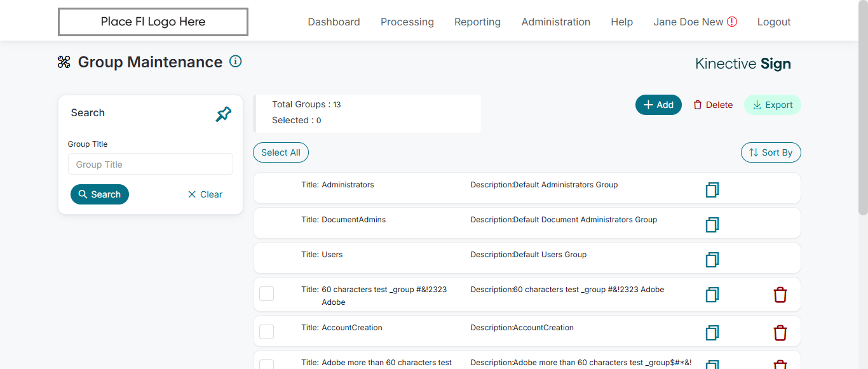Duplicate the AccountCreation group

coord(712,333)
